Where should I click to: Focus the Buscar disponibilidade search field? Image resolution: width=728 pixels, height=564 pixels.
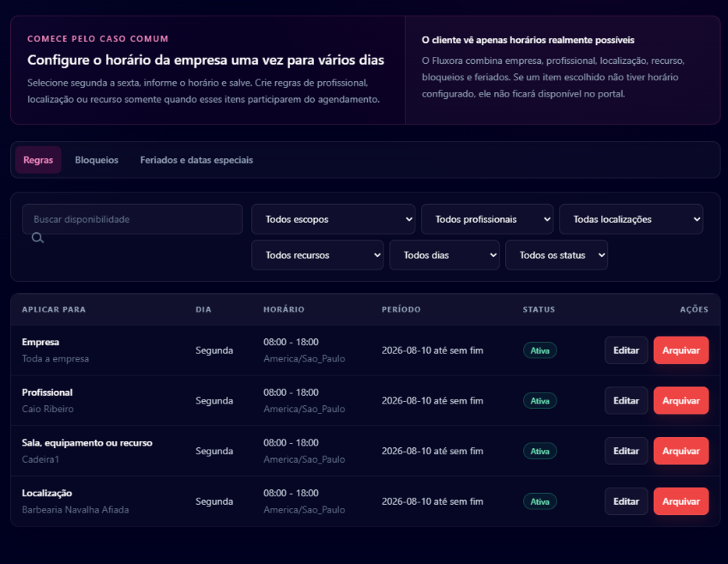(x=133, y=219)
